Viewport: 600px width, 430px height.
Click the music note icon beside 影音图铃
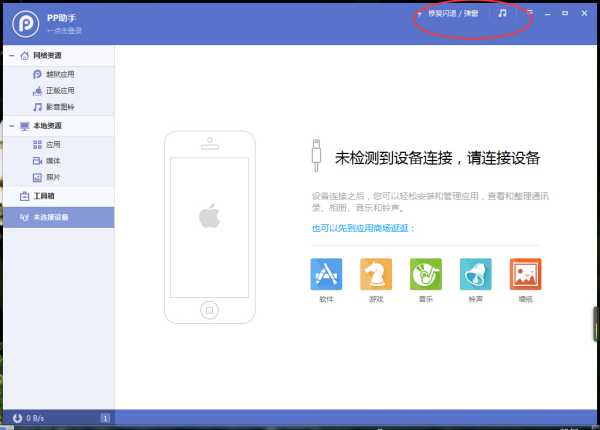(x=37, y=107)
